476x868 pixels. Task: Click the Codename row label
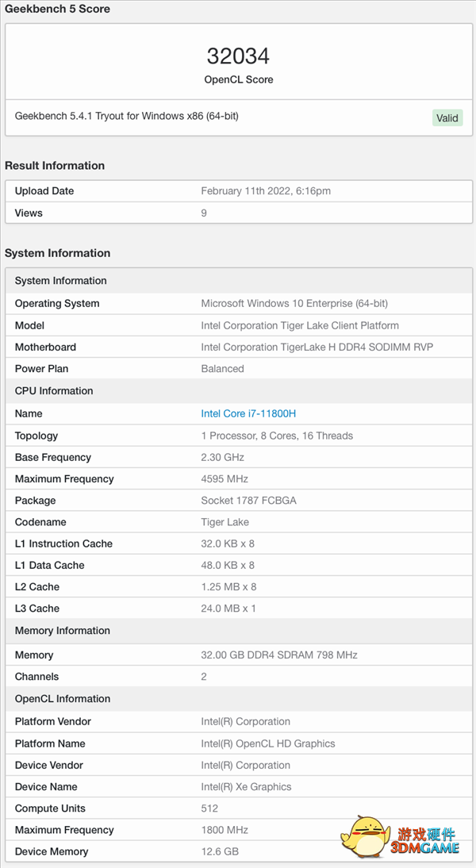point(40,522)
